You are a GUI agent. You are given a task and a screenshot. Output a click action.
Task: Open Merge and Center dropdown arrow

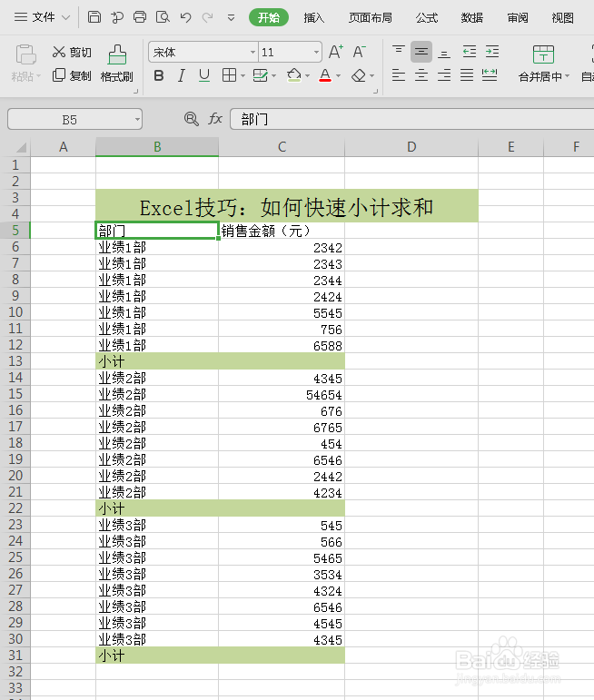click(567, 76)
